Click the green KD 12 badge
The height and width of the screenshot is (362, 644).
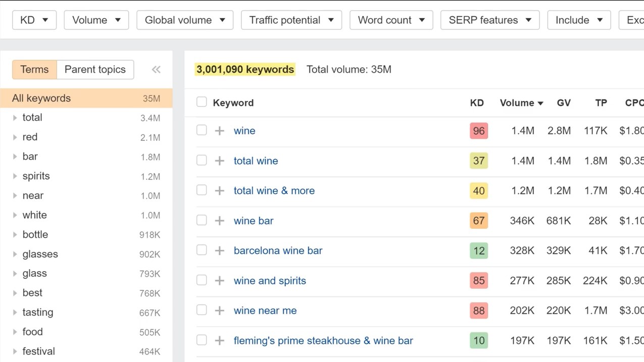479,251
